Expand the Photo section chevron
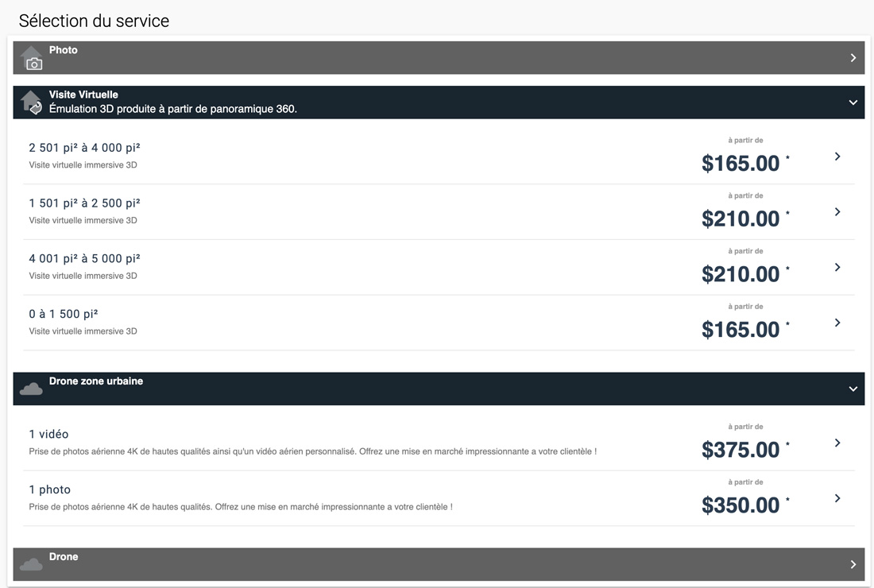 (853, 58)
